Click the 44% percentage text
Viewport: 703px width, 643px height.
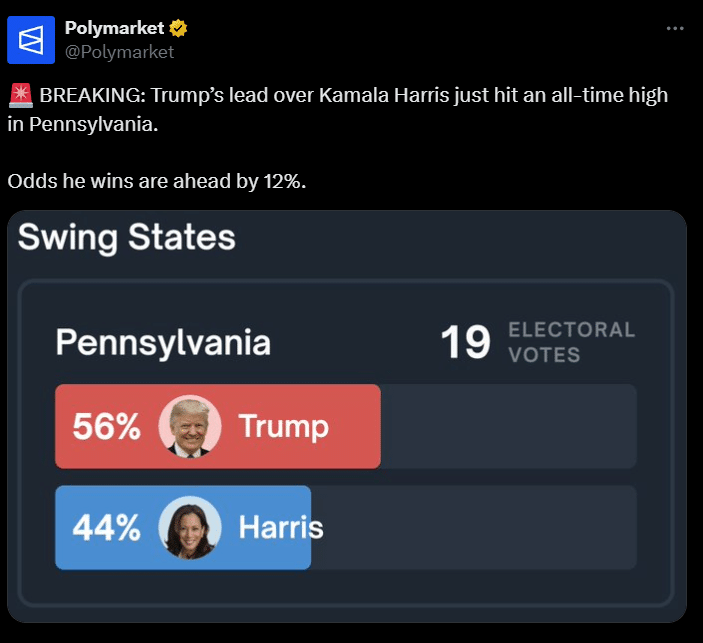point(107,528)
